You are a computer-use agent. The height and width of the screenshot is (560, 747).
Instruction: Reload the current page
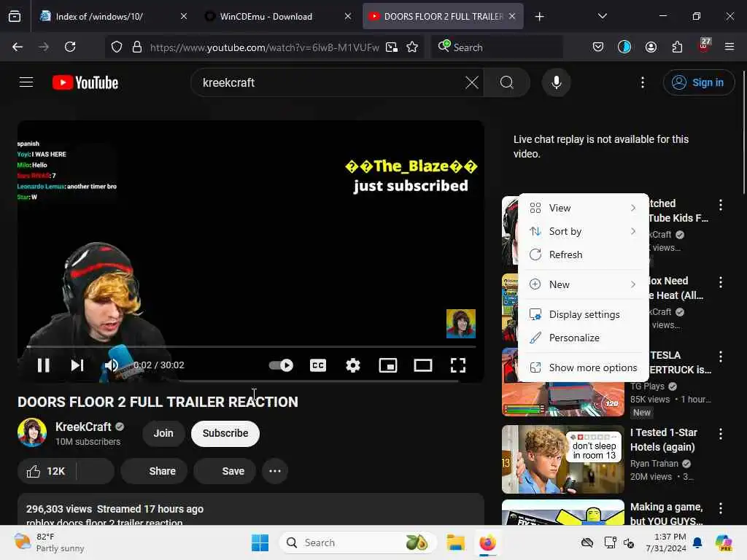(x=70, y=47)
